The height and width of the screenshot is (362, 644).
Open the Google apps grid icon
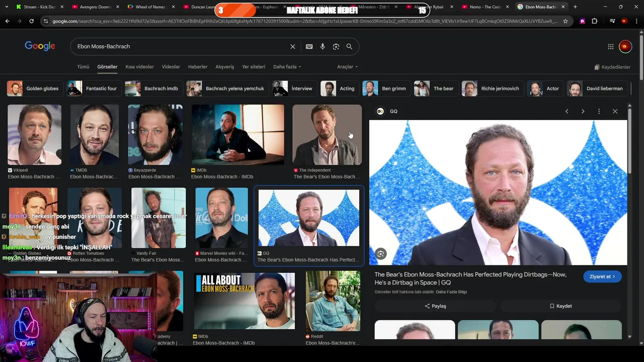(611, 46)
